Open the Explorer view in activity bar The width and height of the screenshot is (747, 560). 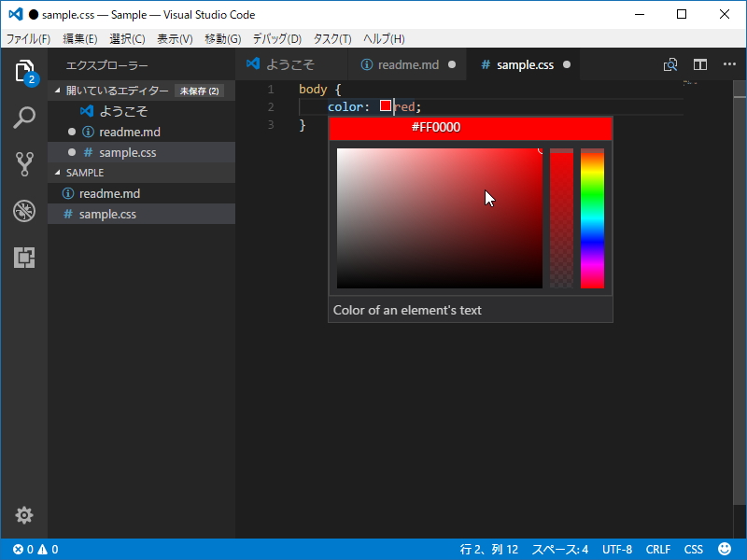(24, 71)
